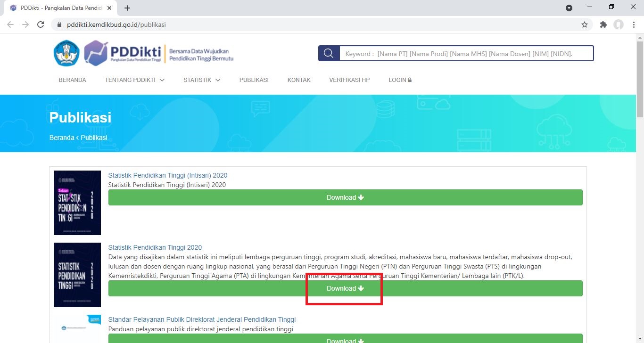Open a new browser tab
644x343 pixels.
coord(127,8)
